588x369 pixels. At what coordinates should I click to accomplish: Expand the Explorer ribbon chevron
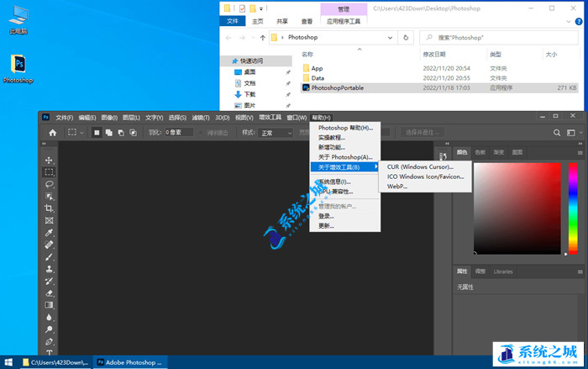(569, 22)
